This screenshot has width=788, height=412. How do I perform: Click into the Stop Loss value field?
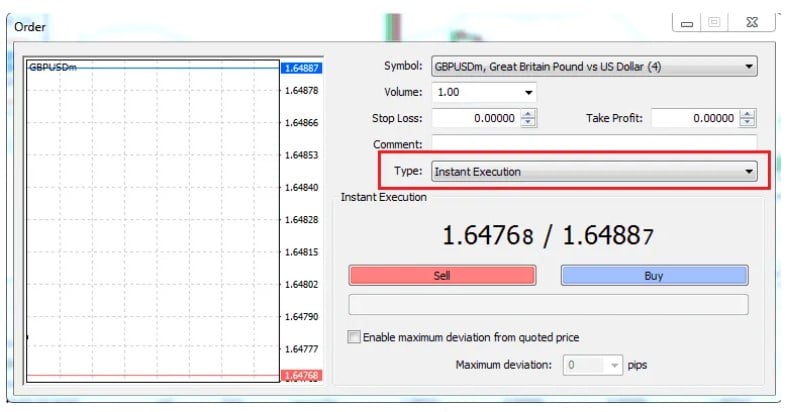(x=475, y=118)
